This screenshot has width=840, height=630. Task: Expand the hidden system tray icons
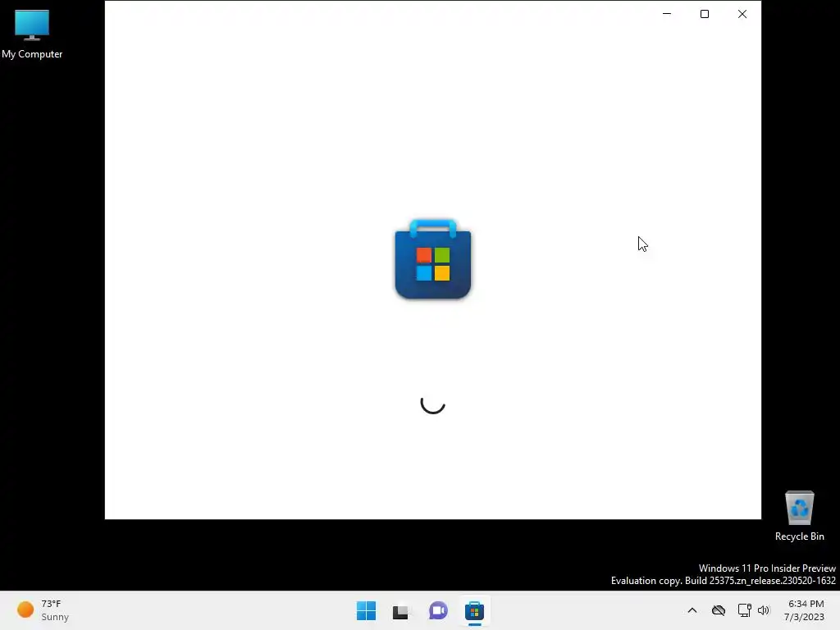coord(692,610)
